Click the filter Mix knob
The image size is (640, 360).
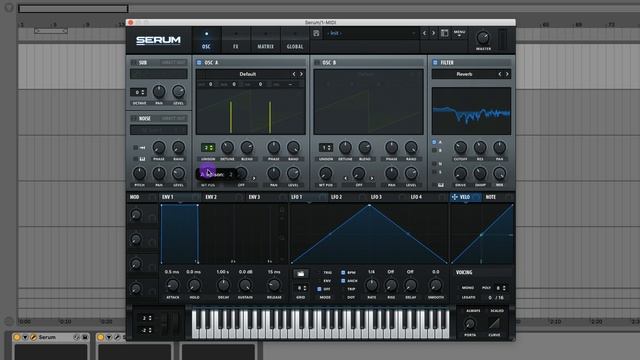coord(500,173)
